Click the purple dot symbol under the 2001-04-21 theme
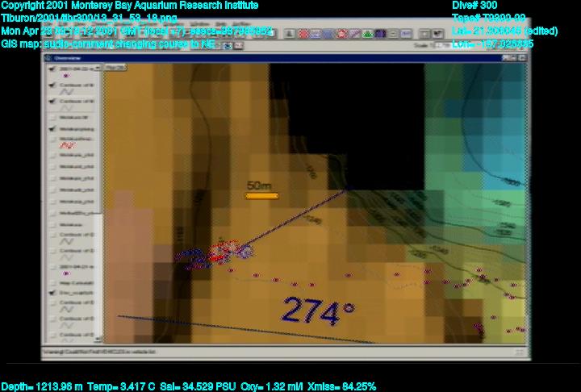This screenshot has height=392, width=581. (66, 273)
